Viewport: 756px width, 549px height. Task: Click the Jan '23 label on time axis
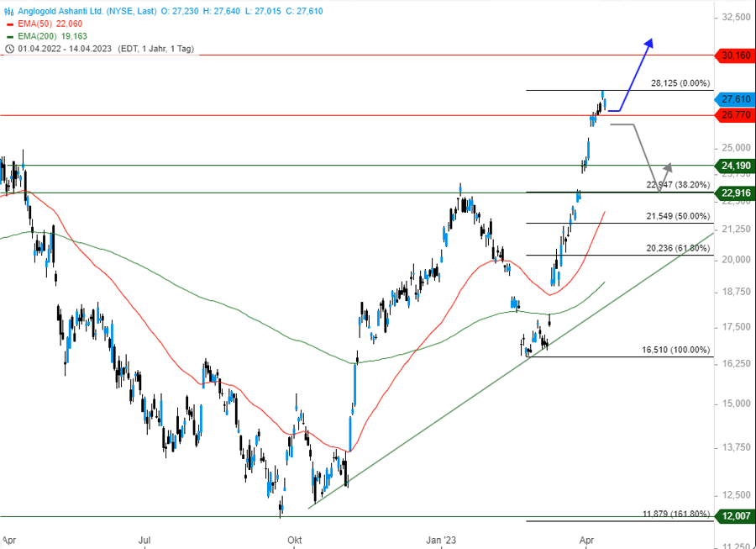442,540
